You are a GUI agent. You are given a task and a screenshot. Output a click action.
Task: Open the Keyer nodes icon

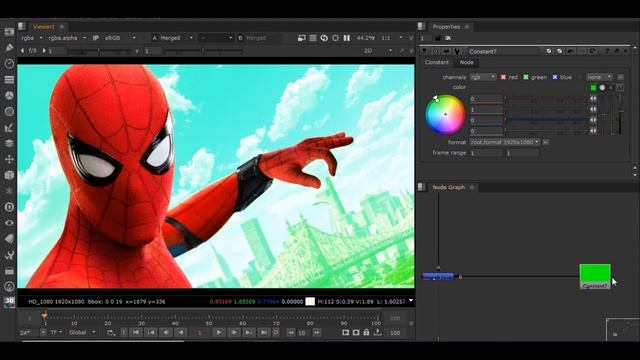coord(9,127)
